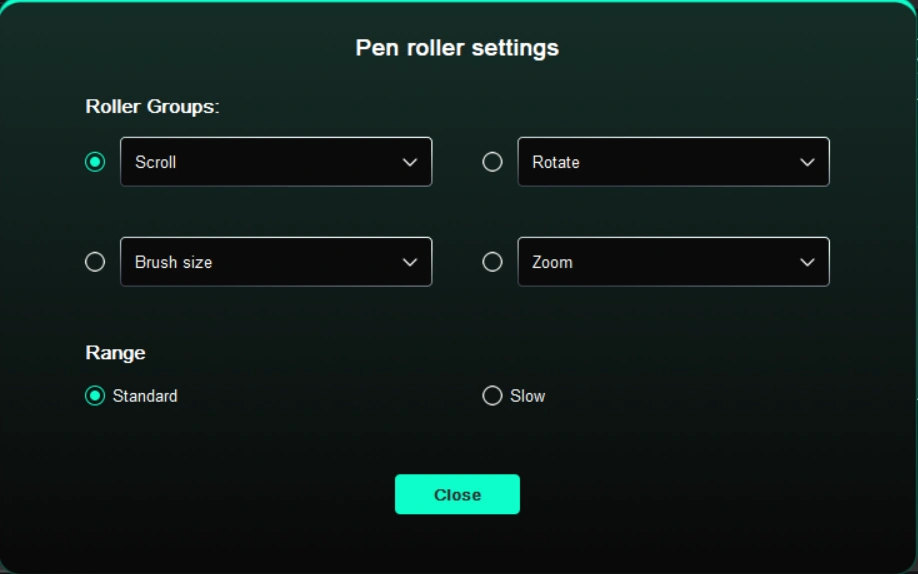
Task: Click the chevron arrow in the Brush size dropdown
Action: point(410,262)
